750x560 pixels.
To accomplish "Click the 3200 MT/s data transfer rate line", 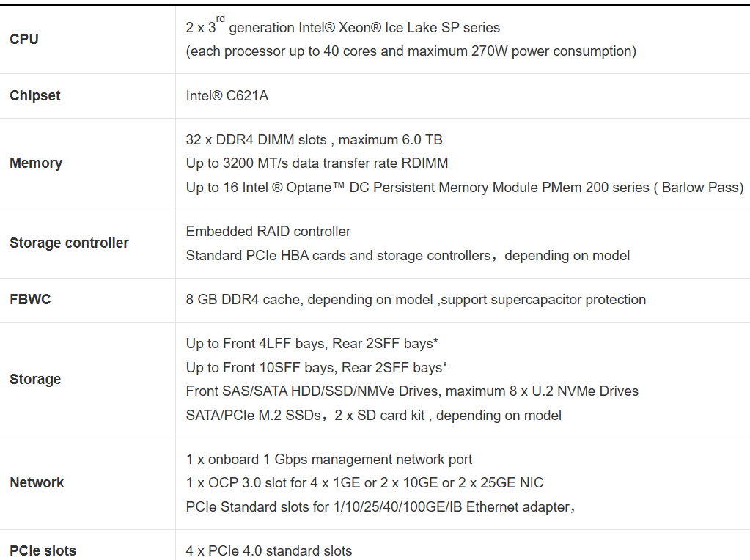I will (x=317, y=163).
